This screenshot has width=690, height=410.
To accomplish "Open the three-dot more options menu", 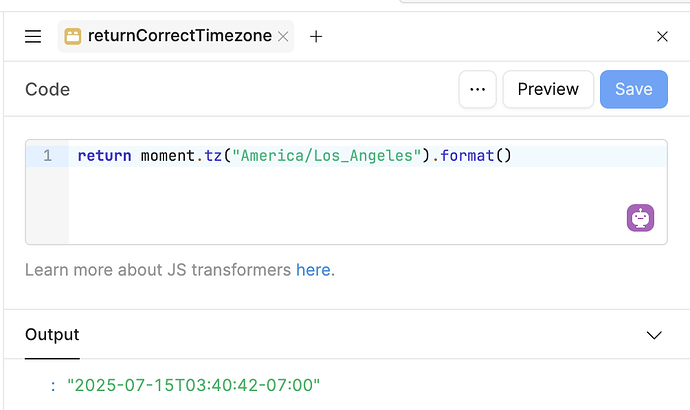I will pos(477,89).
